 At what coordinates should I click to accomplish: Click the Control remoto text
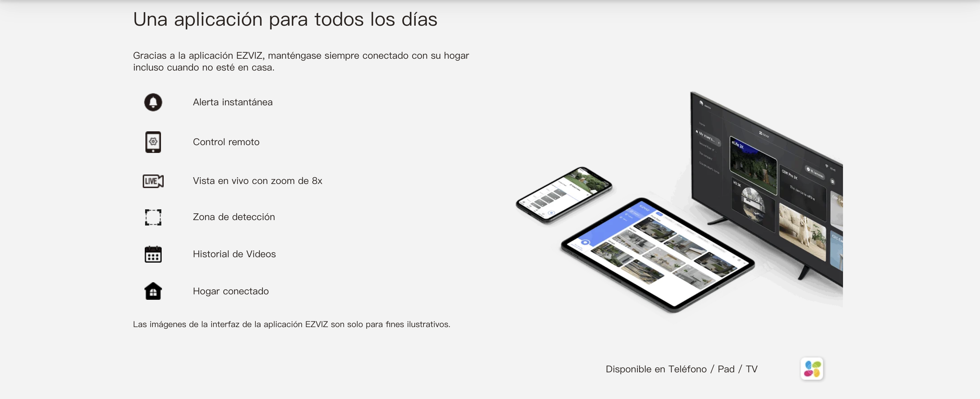pyautogui.click(x=226, y=142)
